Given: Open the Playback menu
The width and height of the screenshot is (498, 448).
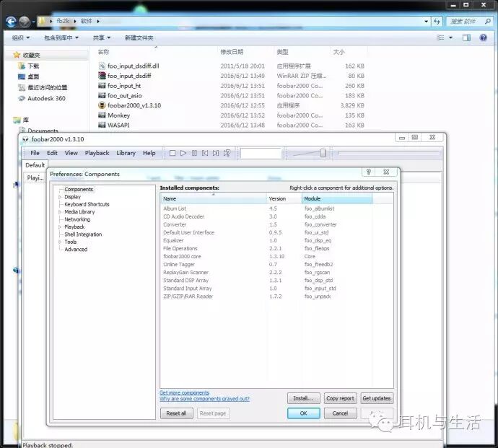Looking at the screenshot, I should [x=97, y=153].
